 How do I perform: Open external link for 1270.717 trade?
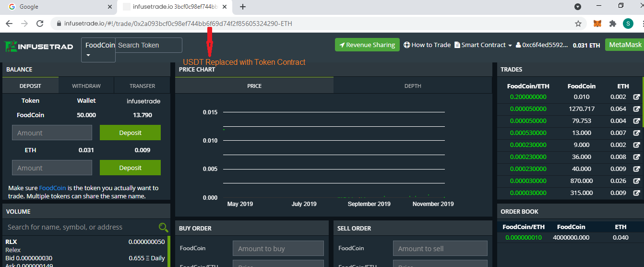tap(636, 109)
